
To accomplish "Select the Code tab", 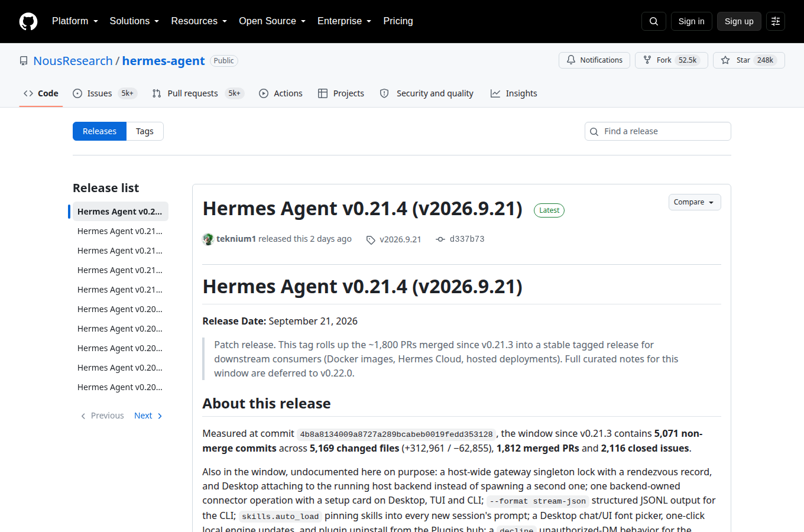I will [41, 93].
